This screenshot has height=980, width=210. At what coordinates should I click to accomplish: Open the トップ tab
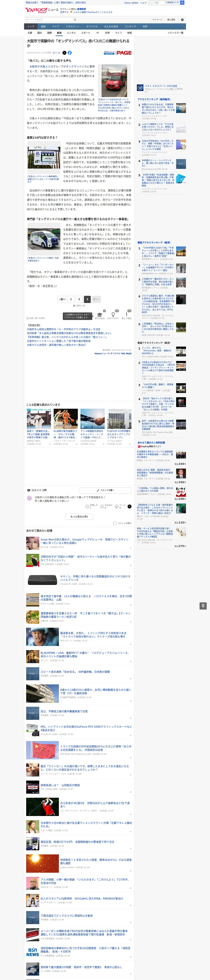[31, 27]
